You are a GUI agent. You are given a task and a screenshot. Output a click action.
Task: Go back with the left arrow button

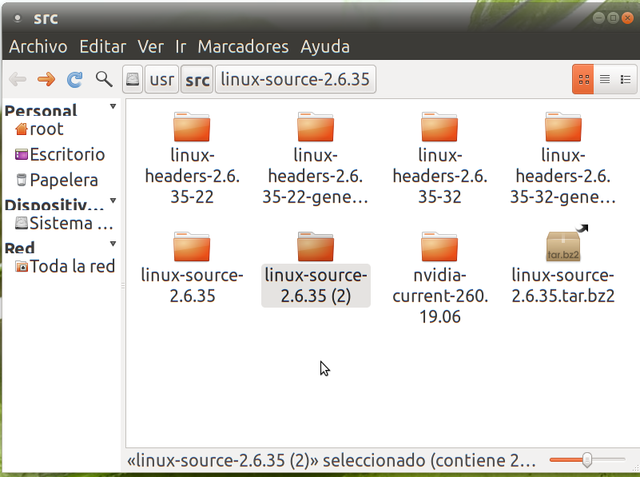[18, 79]
